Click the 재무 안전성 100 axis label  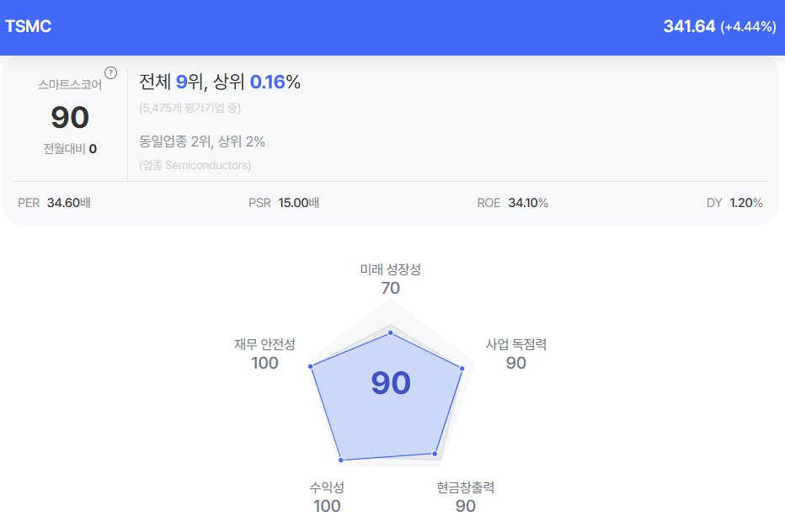[x=264, y=354]
